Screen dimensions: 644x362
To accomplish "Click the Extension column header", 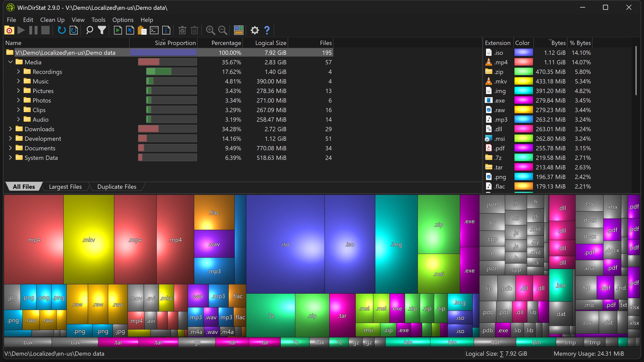I will coord(498,43).
